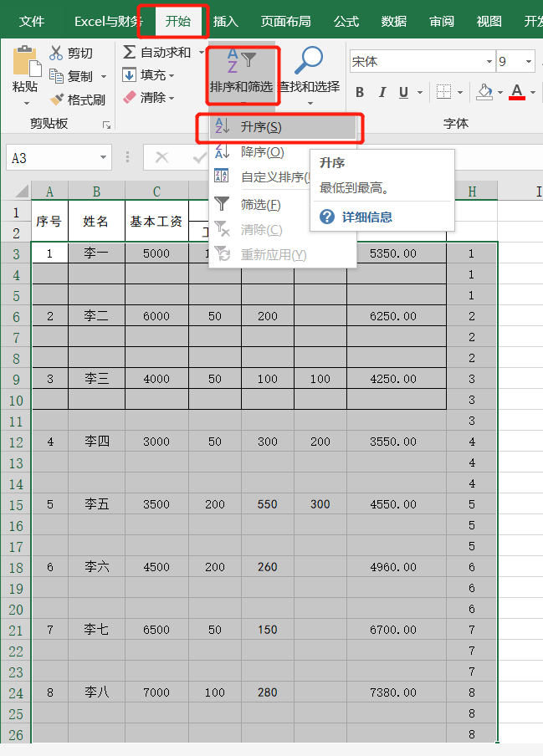Select the Format Painter (格式刷) tool

click(x=57, y=100)
